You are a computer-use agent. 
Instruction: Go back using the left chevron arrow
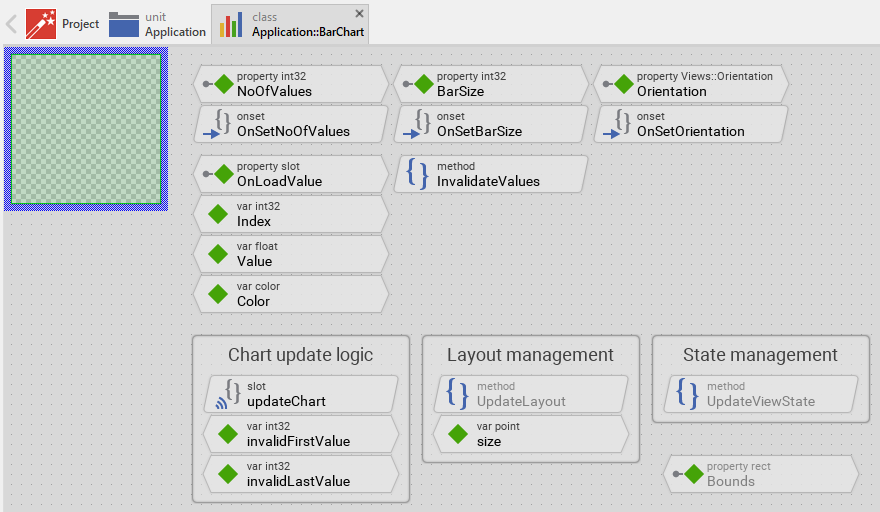tap(12, 24)
